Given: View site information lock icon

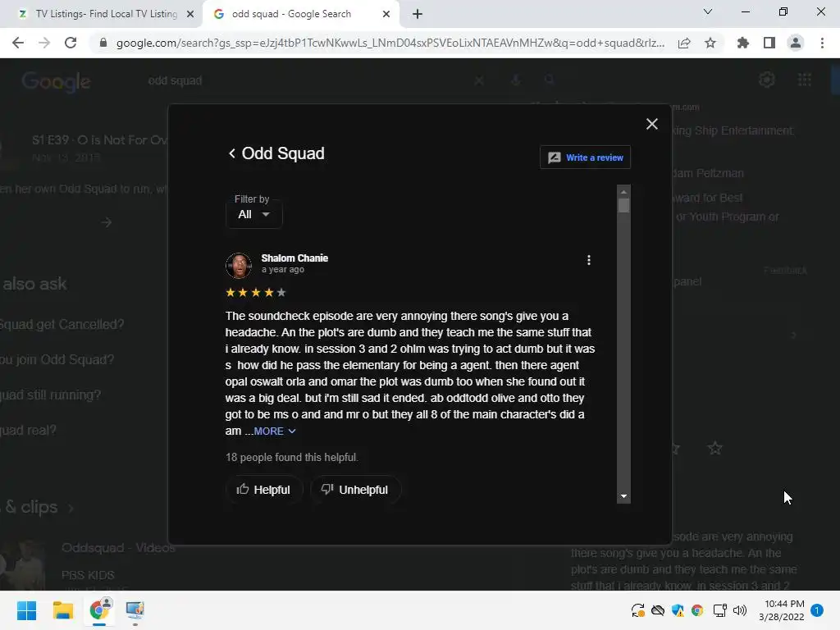Looking at the screenshot, I should [x=103, y=43].
